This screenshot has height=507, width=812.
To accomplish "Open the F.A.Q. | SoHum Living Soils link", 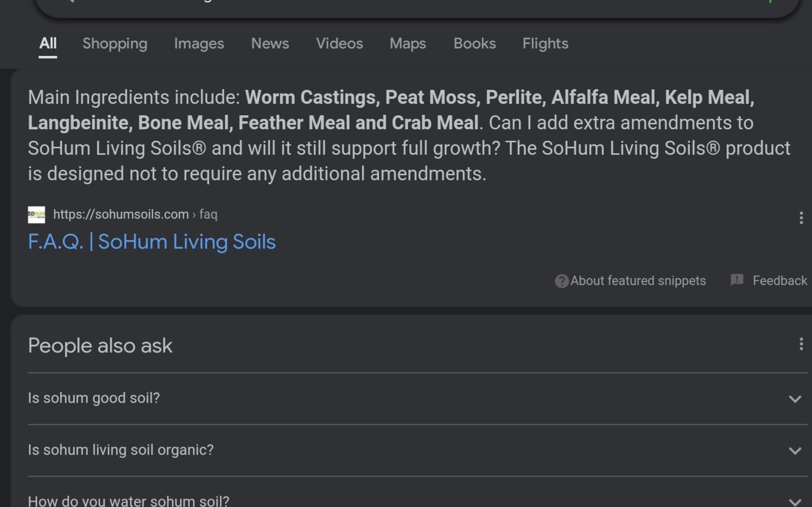I will coord(151,242).
